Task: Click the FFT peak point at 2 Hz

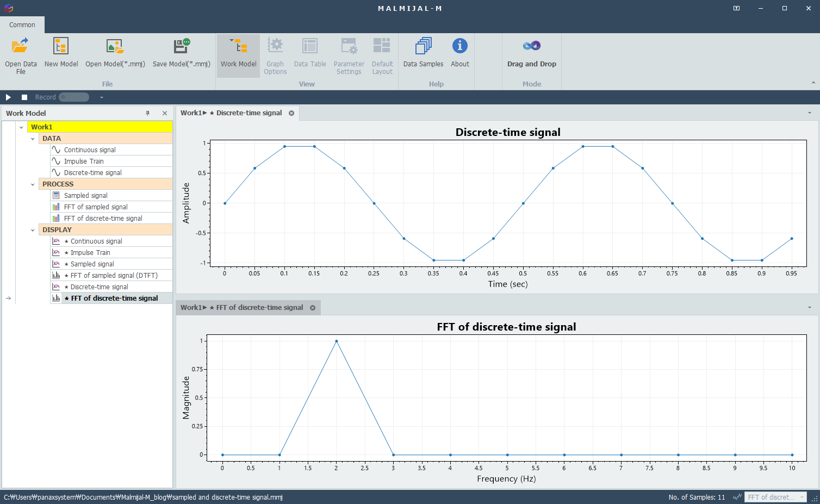Action: tap(337, 341)
